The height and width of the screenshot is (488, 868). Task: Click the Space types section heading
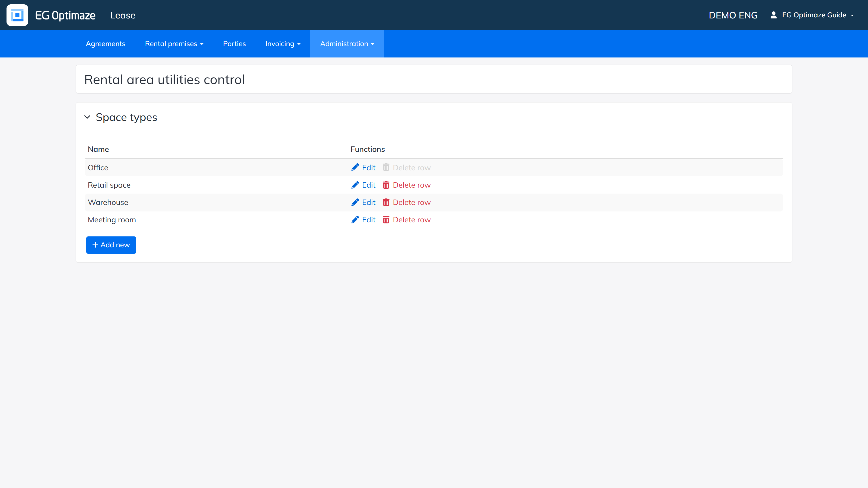tap(126, 117)
